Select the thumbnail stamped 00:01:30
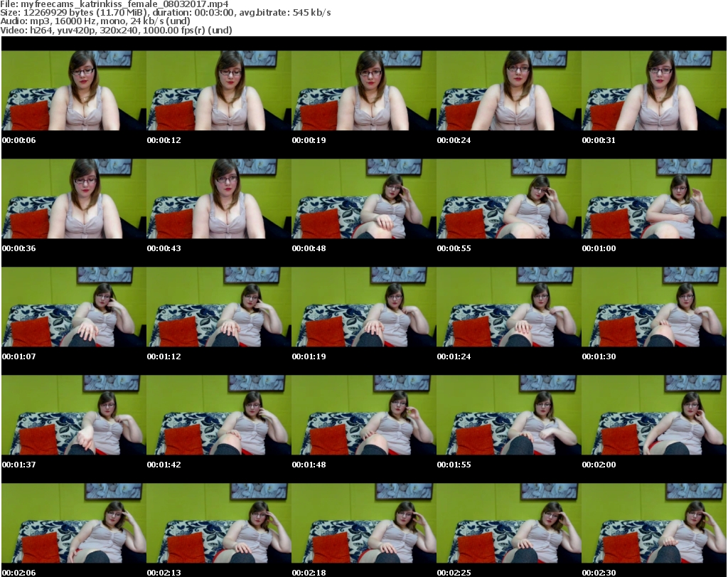Viewport: 728px width, 577px height. pyautogui.click(x=653, y=307)
